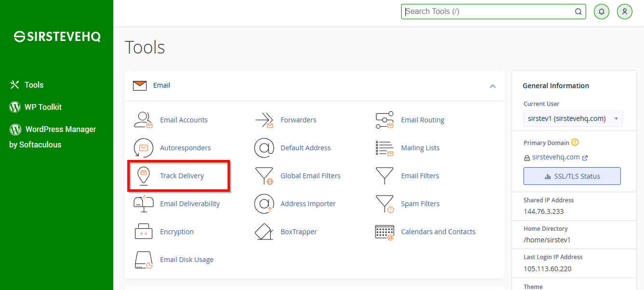Collapse the Email section chevron
This screenshot has height=290, width=644.
coord(493,86)
